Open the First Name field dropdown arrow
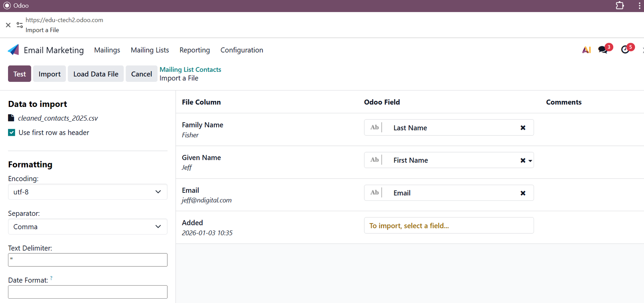 point(530,161)
